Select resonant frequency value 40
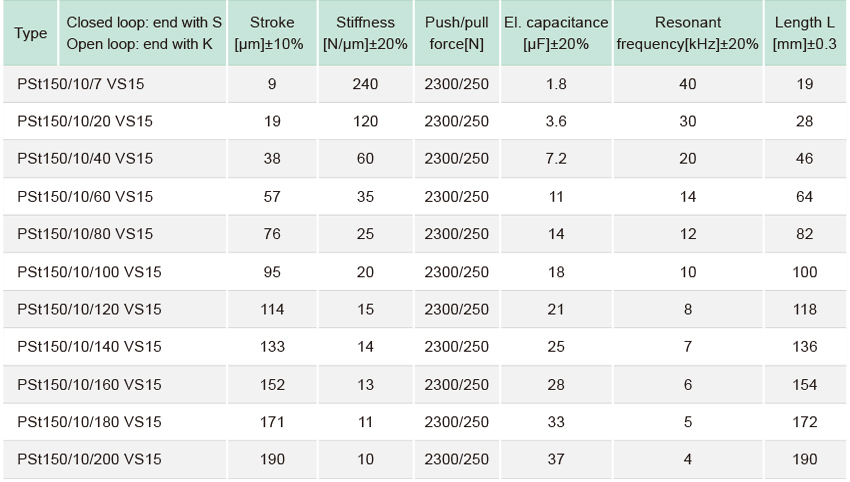Viewport: 850px width, 482px height. (687, 84)
